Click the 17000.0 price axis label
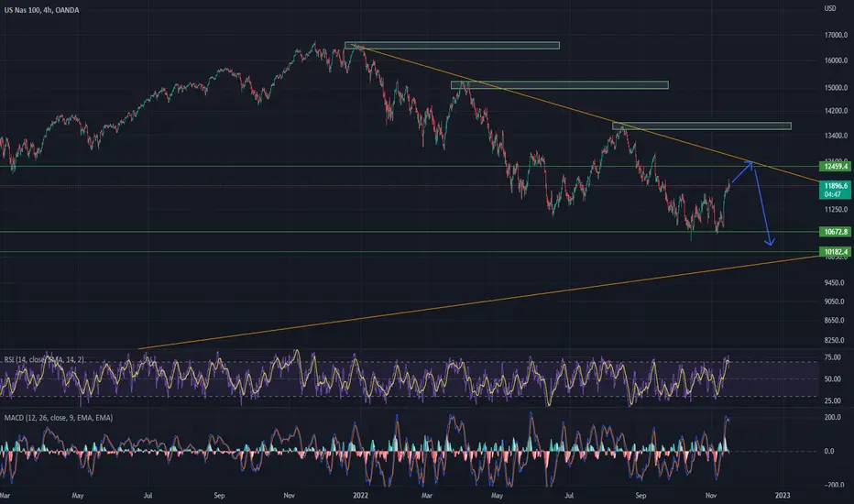This screenshot has width=854, height=504. (x=836, y=36)
